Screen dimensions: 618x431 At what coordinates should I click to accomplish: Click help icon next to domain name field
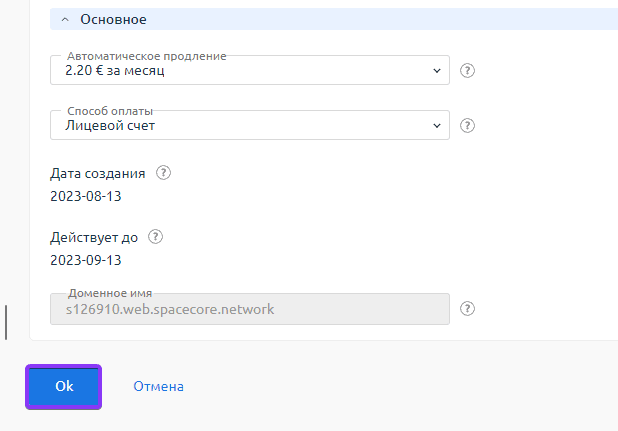click(467, 309)
